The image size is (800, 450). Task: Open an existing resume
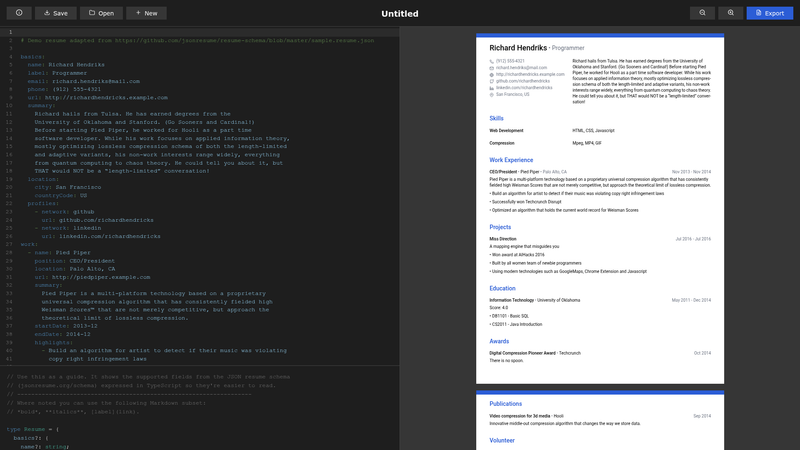tap(101, 13)
